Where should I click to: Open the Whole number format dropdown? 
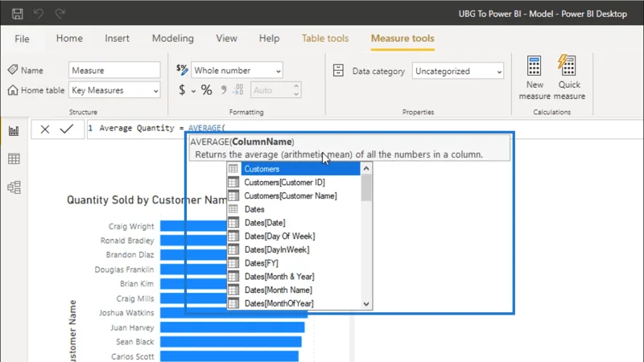pyautogui.click(x=237, y=71)
